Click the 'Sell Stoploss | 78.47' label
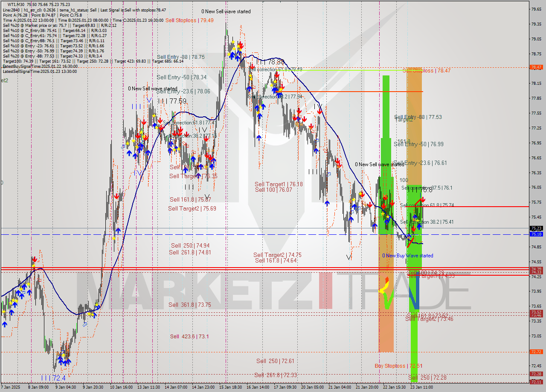546x392 pixels. (427, 71)
